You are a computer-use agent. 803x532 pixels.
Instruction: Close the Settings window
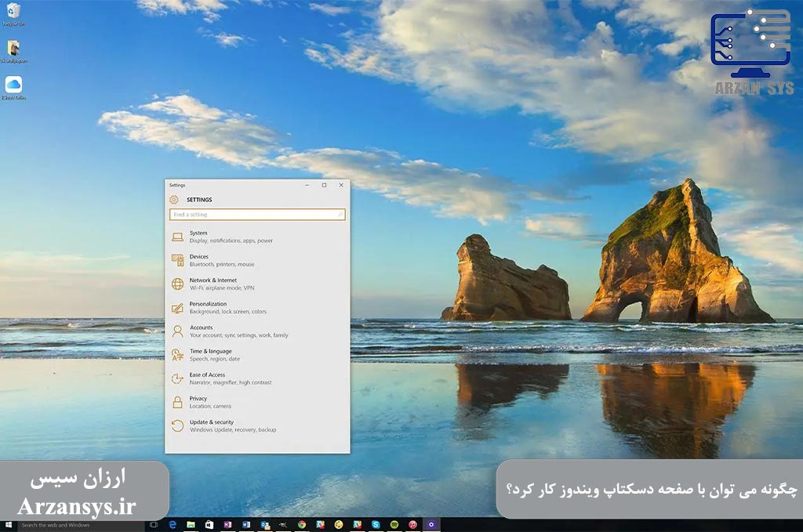click(341, 185)
